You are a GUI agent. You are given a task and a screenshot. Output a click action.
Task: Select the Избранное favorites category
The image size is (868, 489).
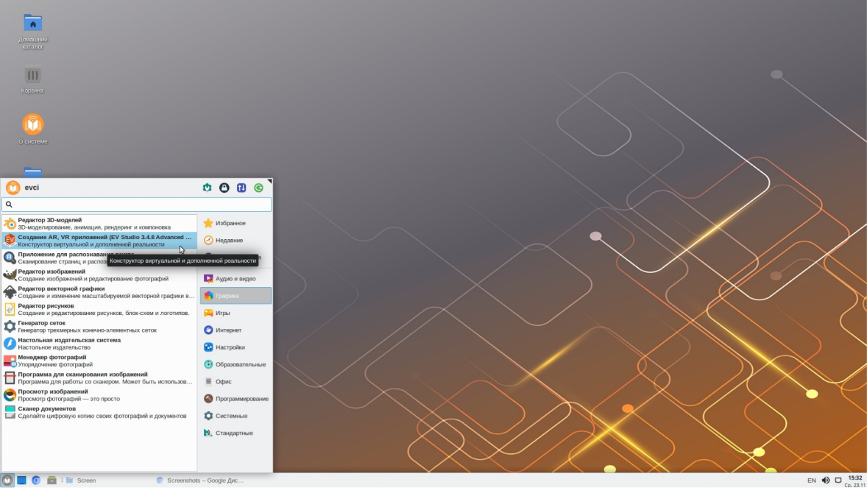[230, 223]
